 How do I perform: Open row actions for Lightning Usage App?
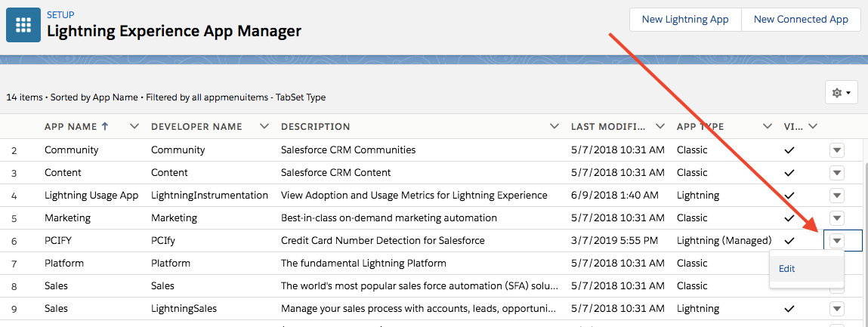836,196
